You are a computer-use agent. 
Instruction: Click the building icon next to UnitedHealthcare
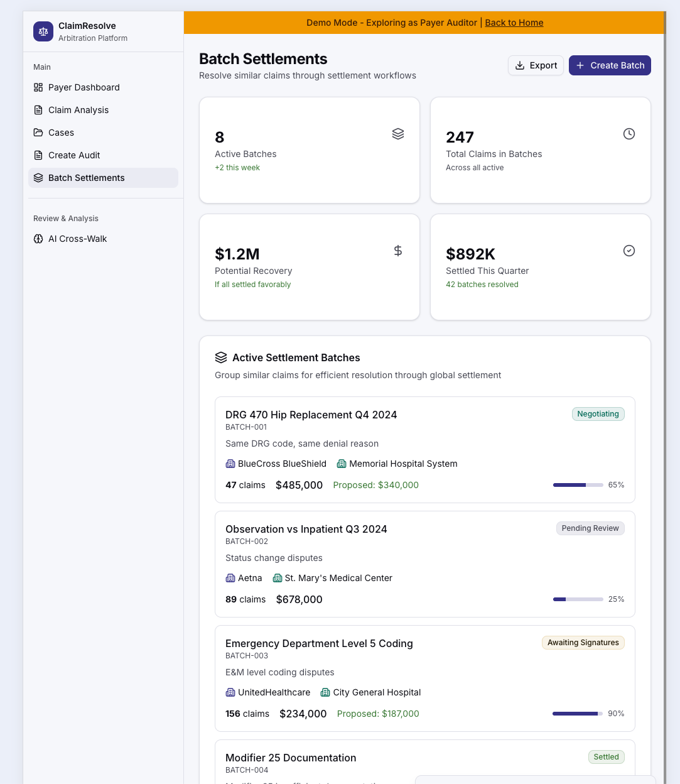[230, 692]
